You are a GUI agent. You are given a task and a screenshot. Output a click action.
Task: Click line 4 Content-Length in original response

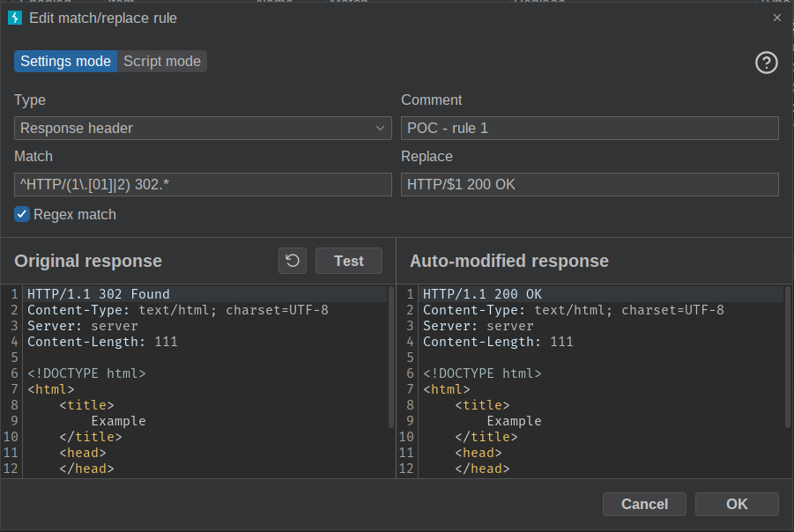tap(102, 342)
